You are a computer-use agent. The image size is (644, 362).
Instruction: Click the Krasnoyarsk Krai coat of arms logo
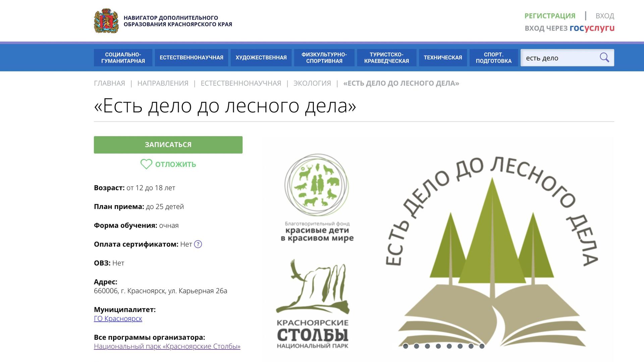[x=106, y=21]
